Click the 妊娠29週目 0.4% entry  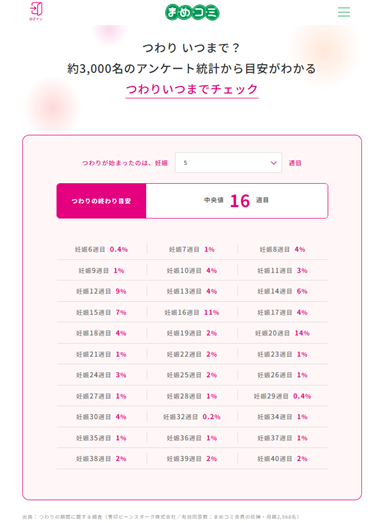click(282, 396)
